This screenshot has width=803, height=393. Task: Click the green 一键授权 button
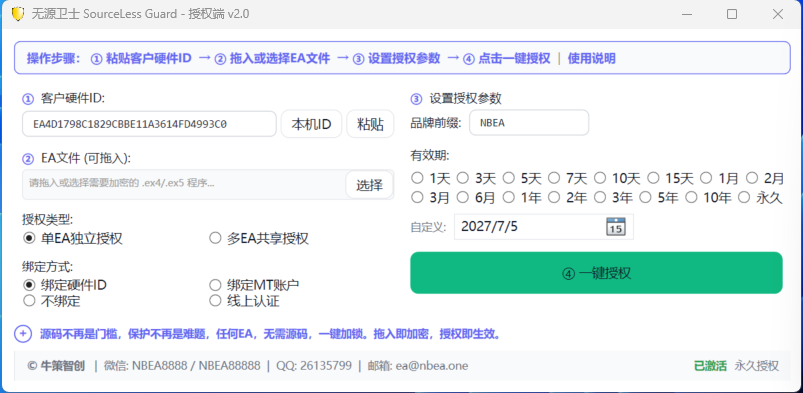click(597, 273)
